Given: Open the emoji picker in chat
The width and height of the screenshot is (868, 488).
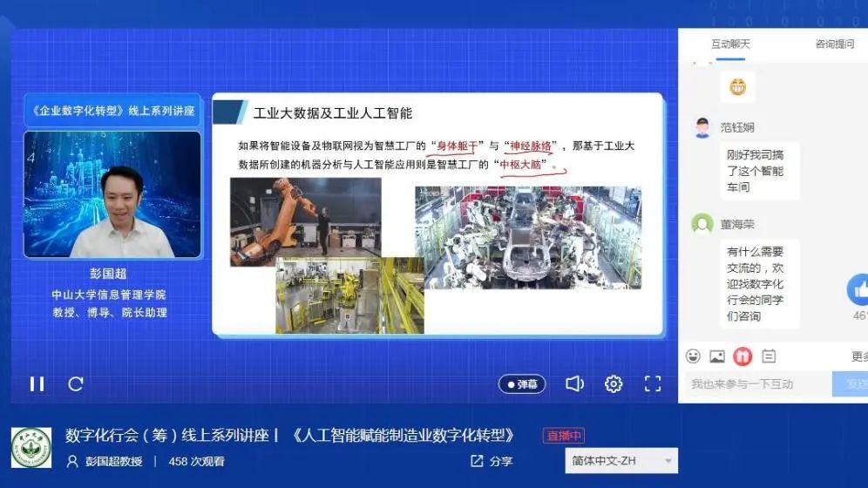Looking at the screenshot, I should (x=693, y=356).
